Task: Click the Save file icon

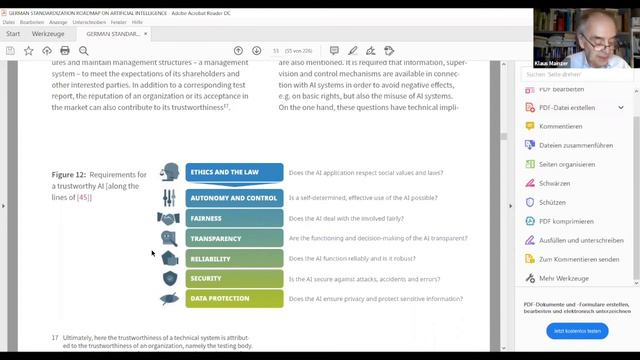Action: pos(10,51)
